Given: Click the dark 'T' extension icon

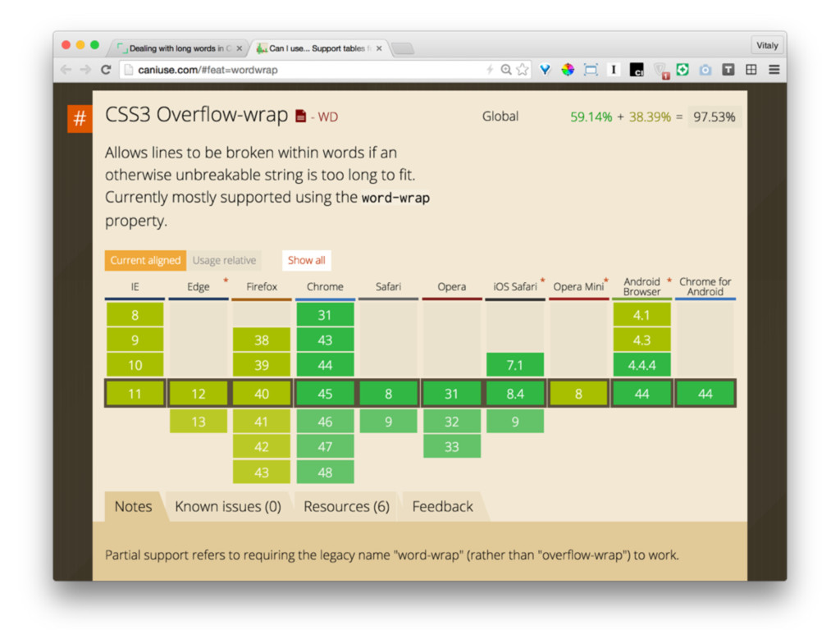Looking at the screenshot, I should (728, 70).
